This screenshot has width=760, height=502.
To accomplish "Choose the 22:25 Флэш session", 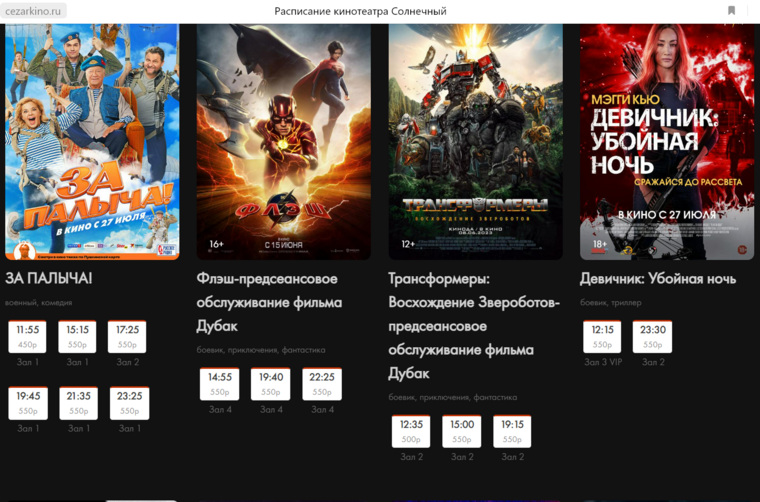I will tap(322, 384).
